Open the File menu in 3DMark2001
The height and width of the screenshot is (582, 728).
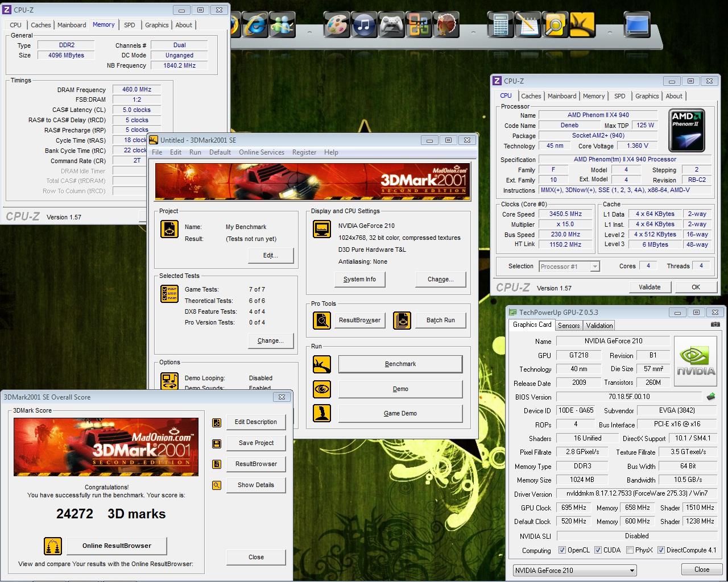[x=157, y=152]
